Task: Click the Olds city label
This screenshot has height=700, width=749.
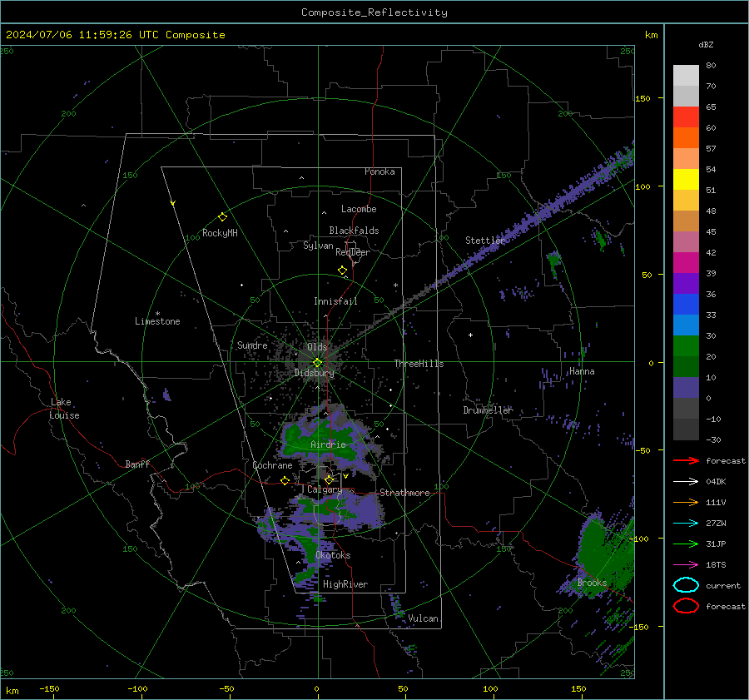Action: click(317, 347)
